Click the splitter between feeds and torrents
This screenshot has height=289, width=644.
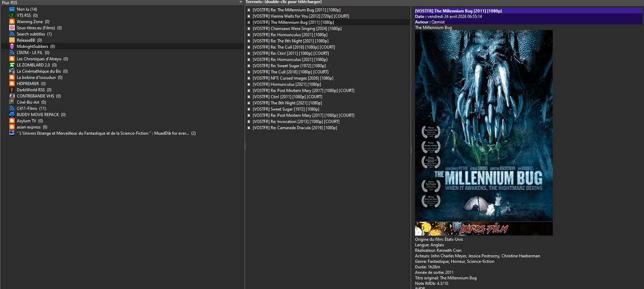[x=245, y=146]
